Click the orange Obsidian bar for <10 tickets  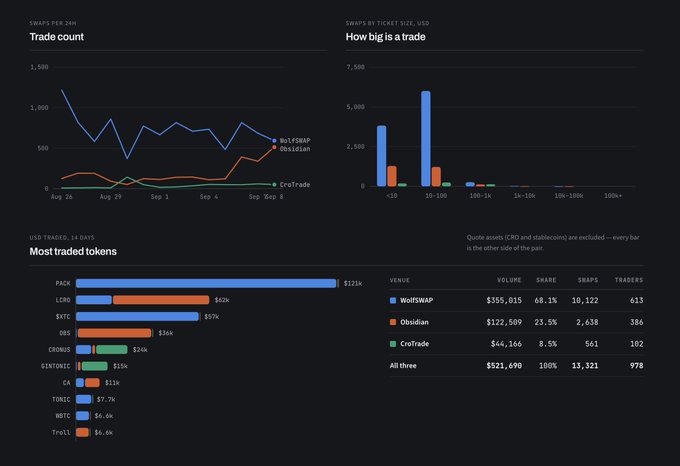click(x=392, y=176)
